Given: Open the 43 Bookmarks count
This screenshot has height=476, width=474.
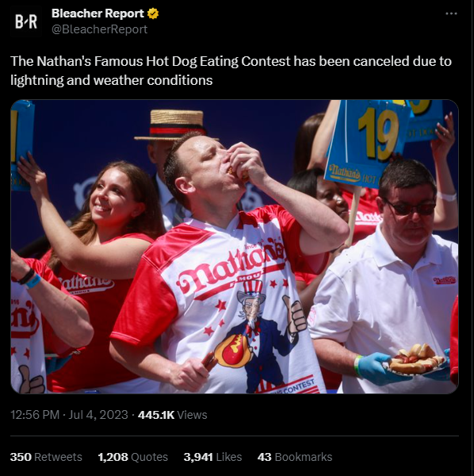Looking at the screenshot, I should 295,457.
